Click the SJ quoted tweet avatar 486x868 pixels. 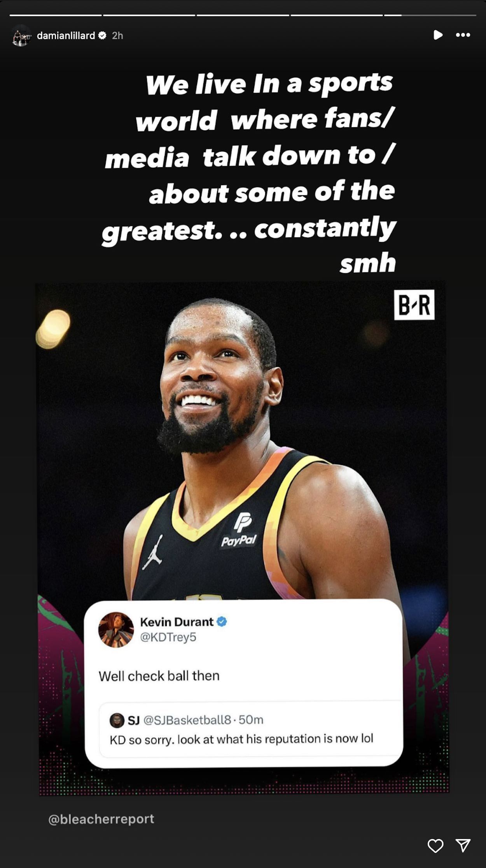tap(117, 720)
